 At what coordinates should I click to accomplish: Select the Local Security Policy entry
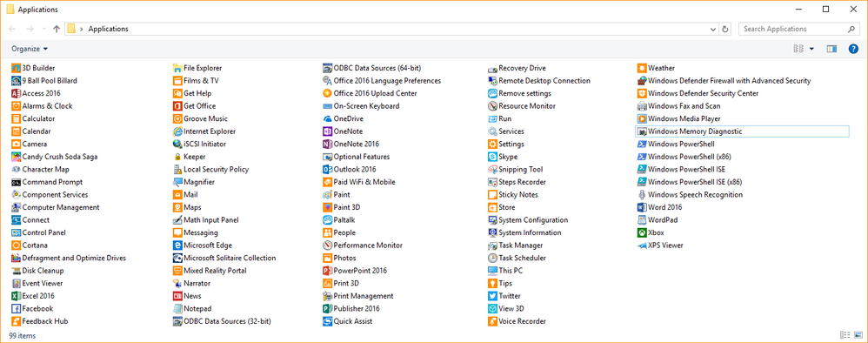[210, 170]
